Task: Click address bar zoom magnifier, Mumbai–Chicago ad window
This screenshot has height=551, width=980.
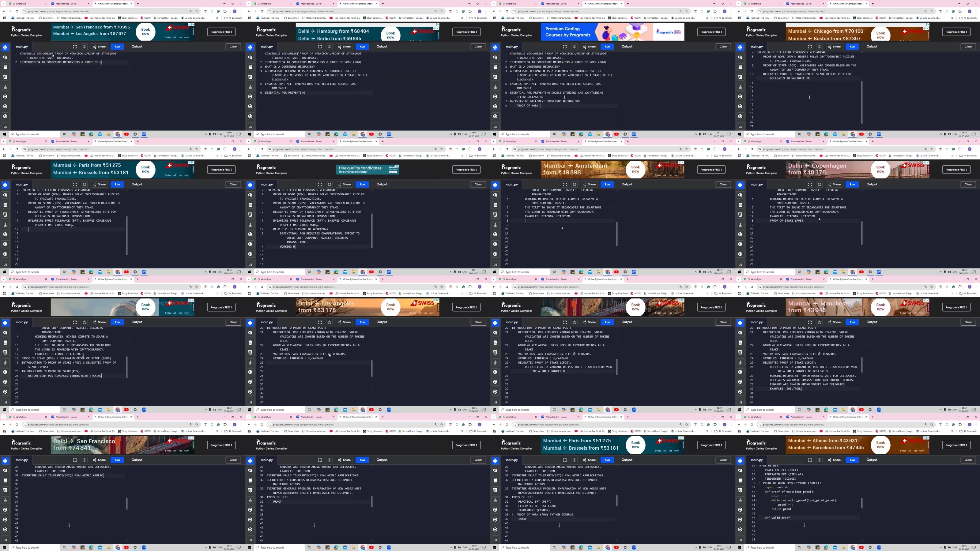Action: click(x=925, y=11)
